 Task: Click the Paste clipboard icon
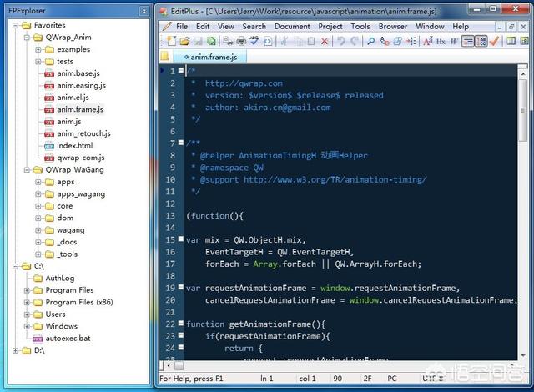pos(311,41)
